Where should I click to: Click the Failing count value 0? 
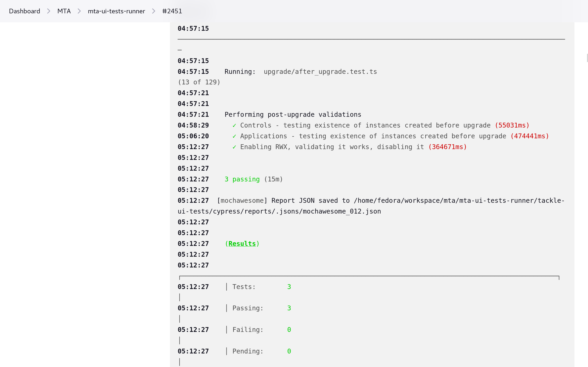click(x=289, y=330)
